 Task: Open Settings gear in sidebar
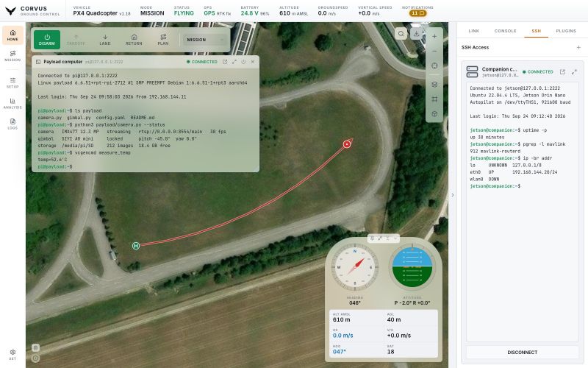click(x=12, y=355)
